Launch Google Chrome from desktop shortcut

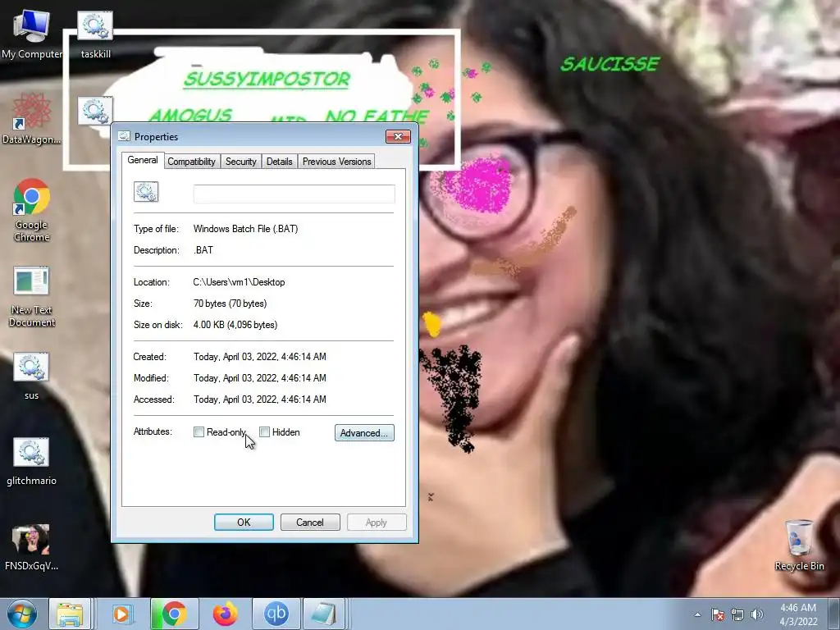tap(31, 210)
